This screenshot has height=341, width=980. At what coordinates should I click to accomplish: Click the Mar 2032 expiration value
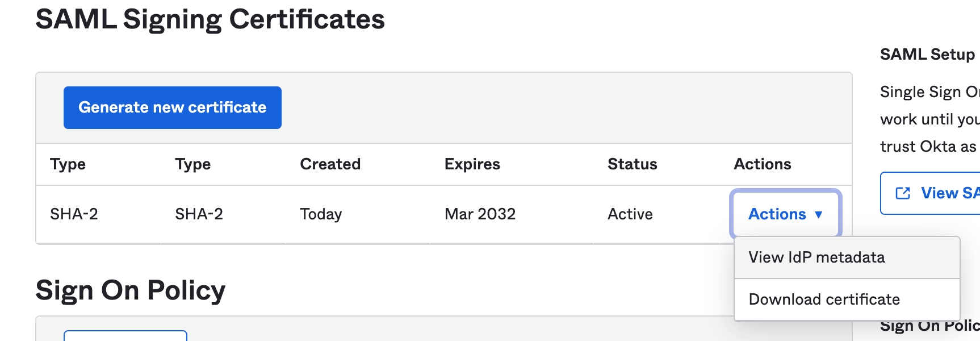point(480,214)
